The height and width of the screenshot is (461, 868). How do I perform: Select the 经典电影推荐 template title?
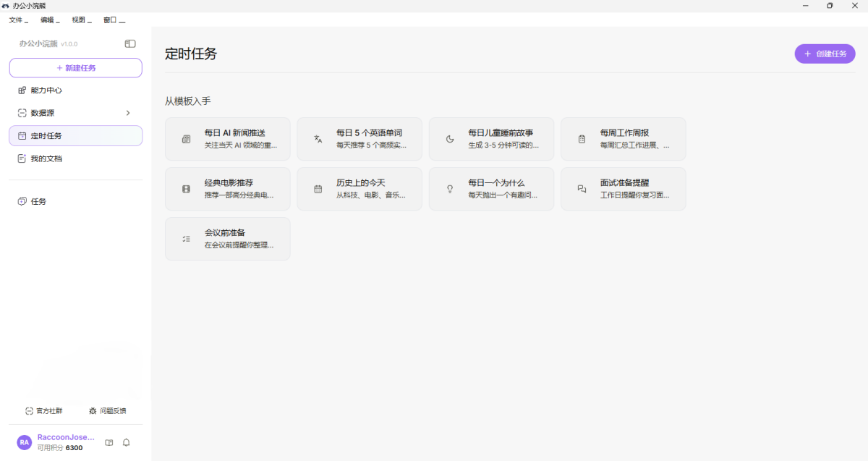[x=229, y=183]
